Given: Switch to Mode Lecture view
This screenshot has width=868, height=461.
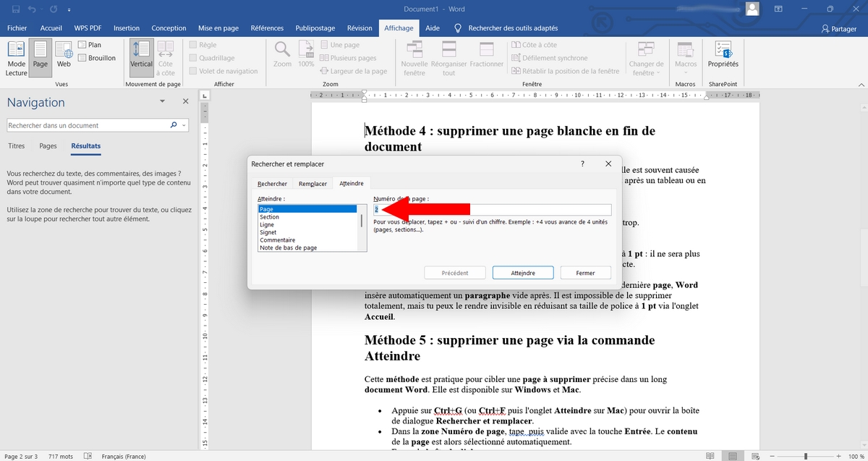Looking at the screenshot, I should click(x=16, y=59).
